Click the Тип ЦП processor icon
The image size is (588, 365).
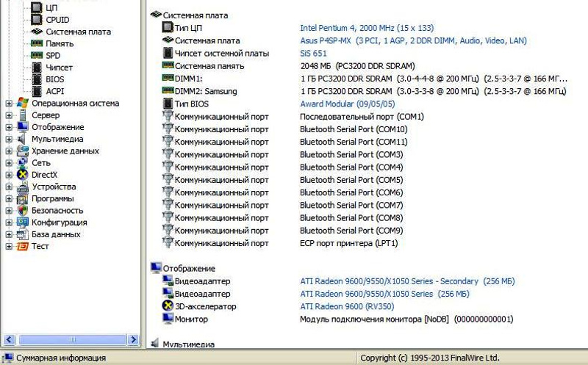[167, 27]
